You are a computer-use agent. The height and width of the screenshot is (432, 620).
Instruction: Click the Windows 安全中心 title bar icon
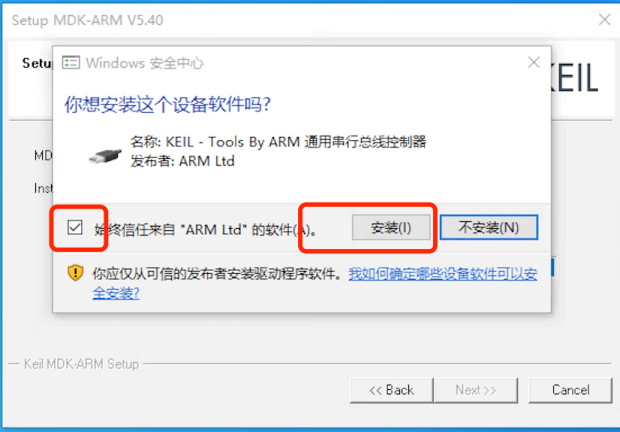71,62
